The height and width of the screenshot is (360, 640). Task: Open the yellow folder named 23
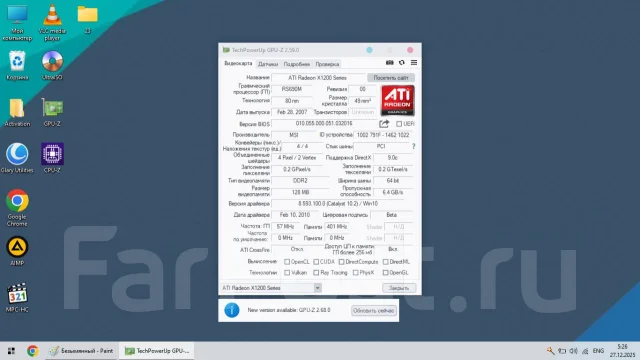pyautogui.click(x=87, y=19)
